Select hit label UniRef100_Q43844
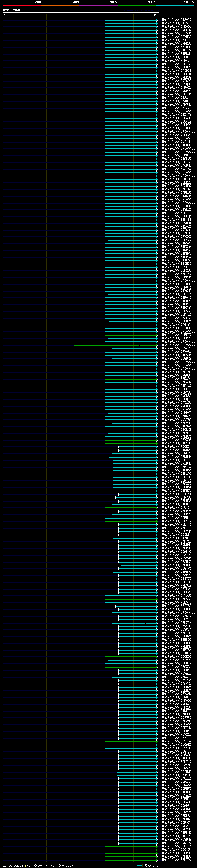The image size is (197, 868). click(x=176, y=98)
